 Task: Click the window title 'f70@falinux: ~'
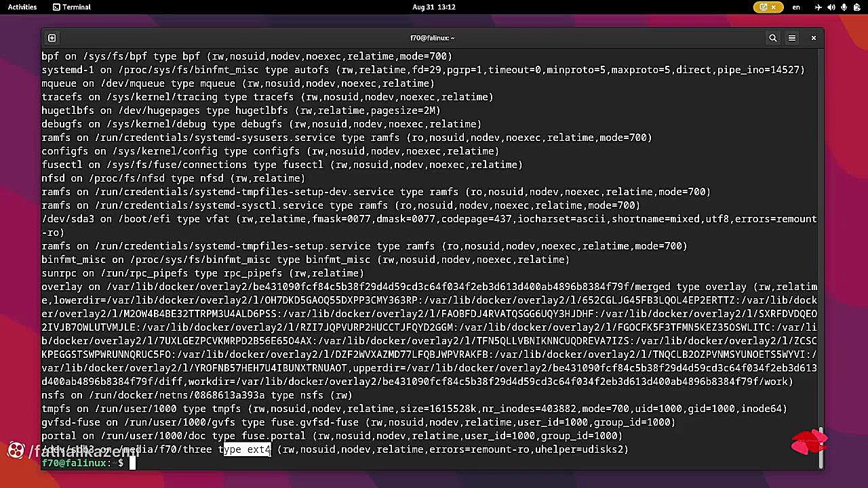(433, 38)
